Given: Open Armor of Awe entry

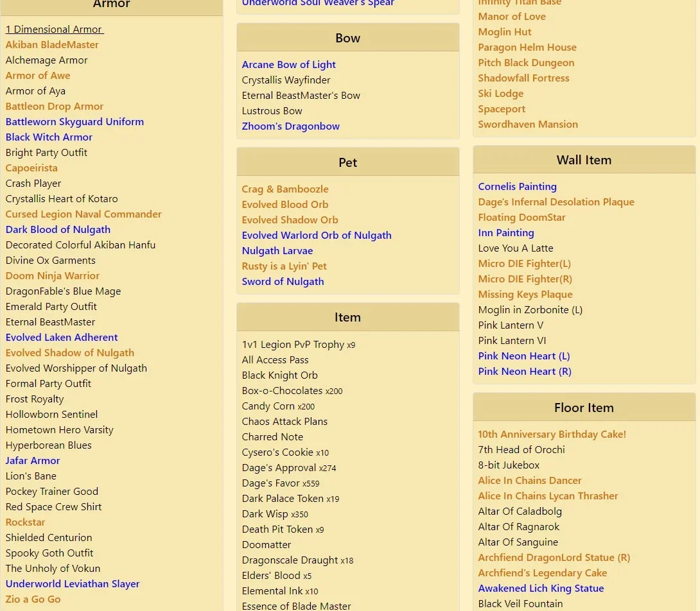Looking at the screenshot, I should [x=37, y=76].
